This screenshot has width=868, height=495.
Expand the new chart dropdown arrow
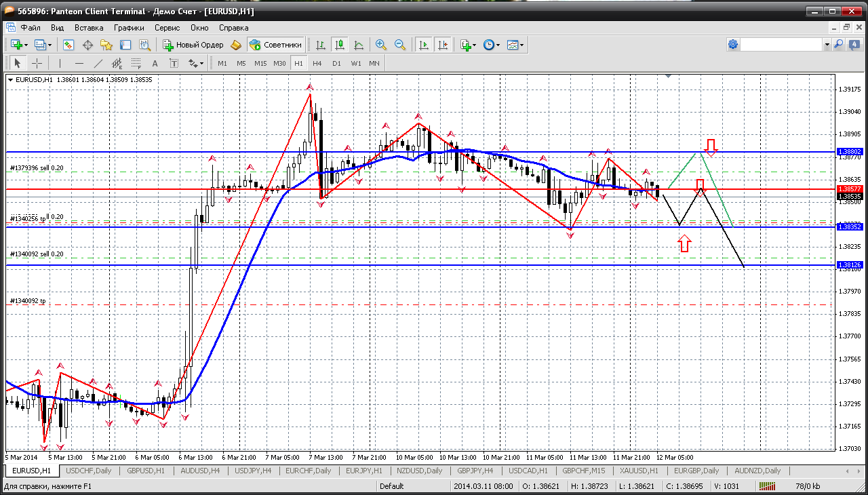coord(26,45)
